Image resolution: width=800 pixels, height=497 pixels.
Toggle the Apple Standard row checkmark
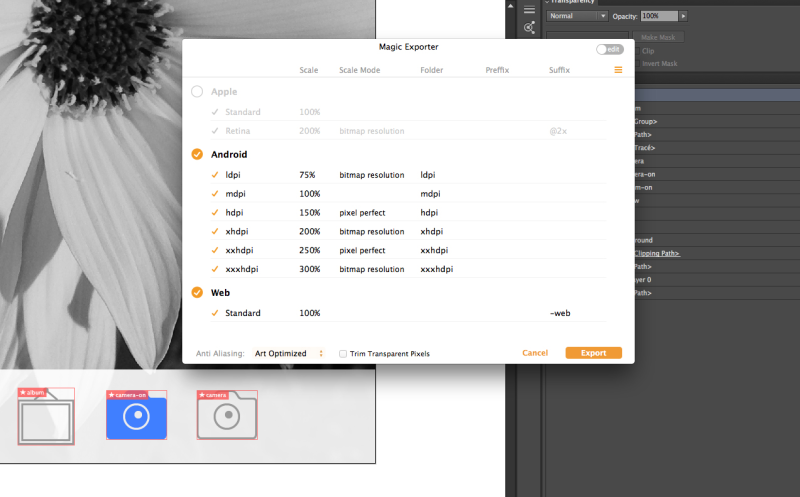point(215,112)
